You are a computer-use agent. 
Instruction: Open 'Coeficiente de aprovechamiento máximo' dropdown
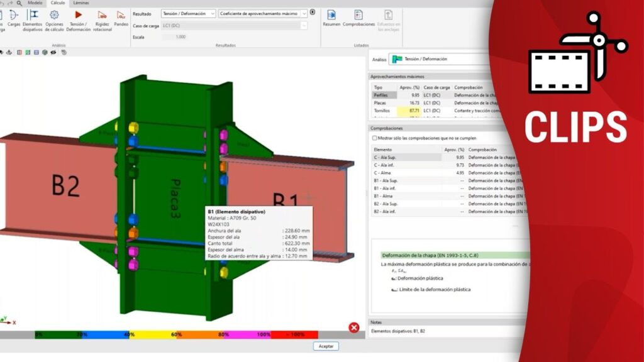click(x=263, y=13)
